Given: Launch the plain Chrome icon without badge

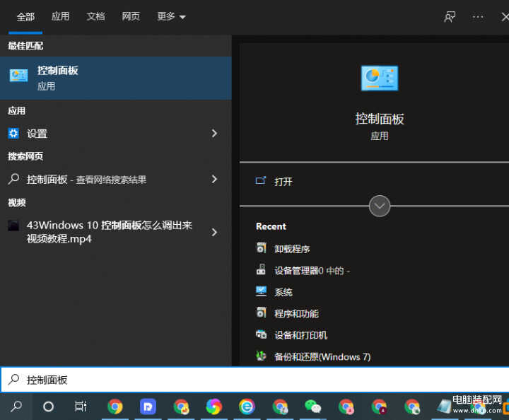Looking at the screenshot, I should tap(115, 407).
